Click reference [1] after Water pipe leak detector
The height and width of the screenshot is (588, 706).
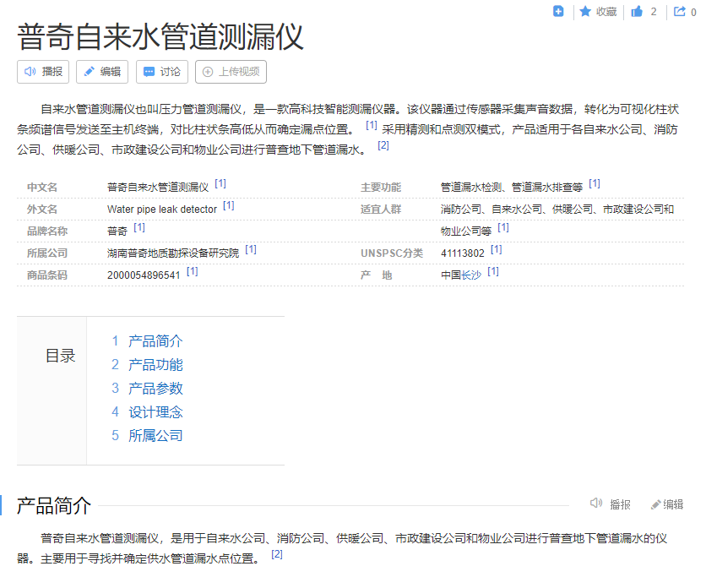(229, 205)
